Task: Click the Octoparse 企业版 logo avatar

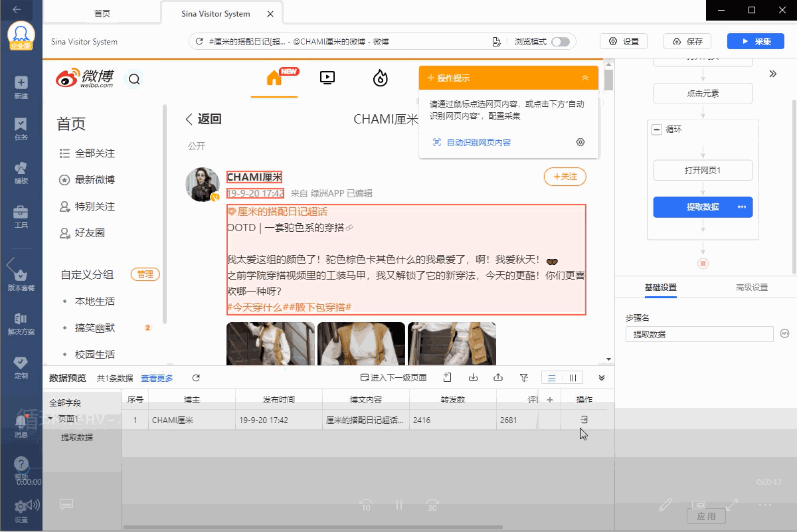Action: (21, 37)
